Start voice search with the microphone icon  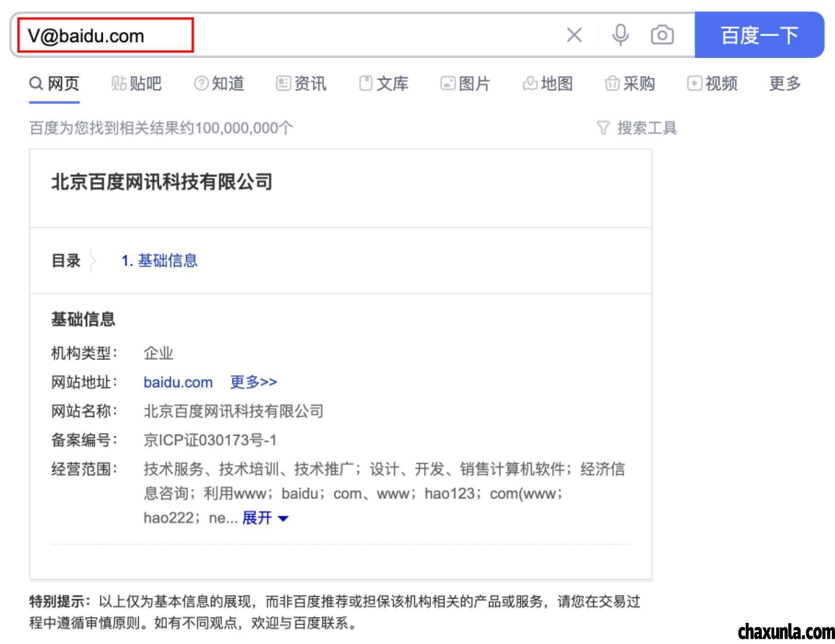[x=620, y=34]
